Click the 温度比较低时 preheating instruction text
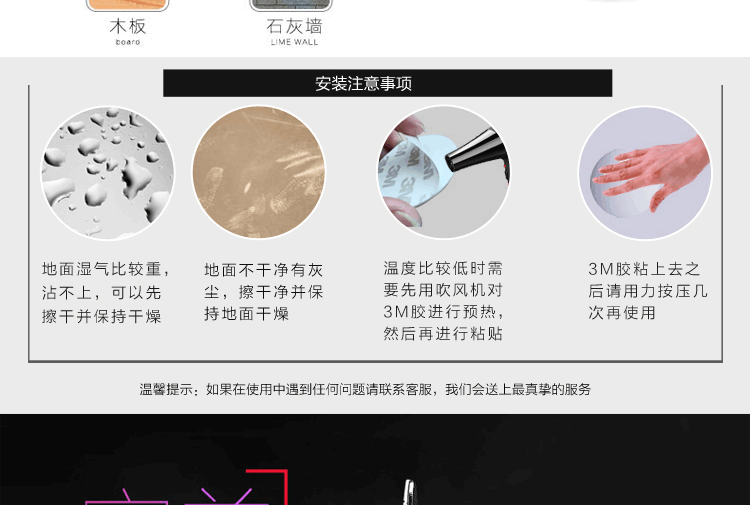750x505 pixels. pos(443,300)
